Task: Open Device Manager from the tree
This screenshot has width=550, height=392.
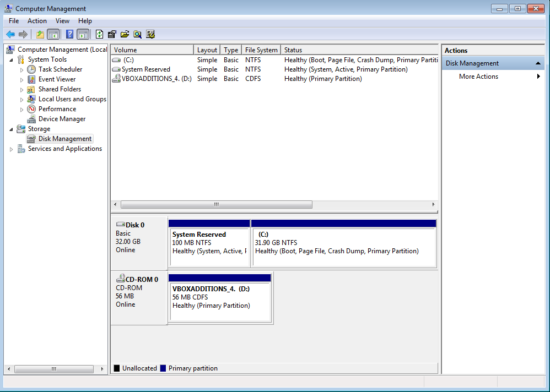Action: coord(62,119)
